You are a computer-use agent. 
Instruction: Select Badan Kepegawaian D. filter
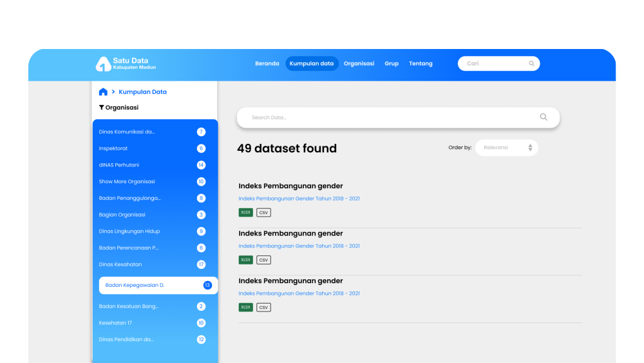coord(135,285)
